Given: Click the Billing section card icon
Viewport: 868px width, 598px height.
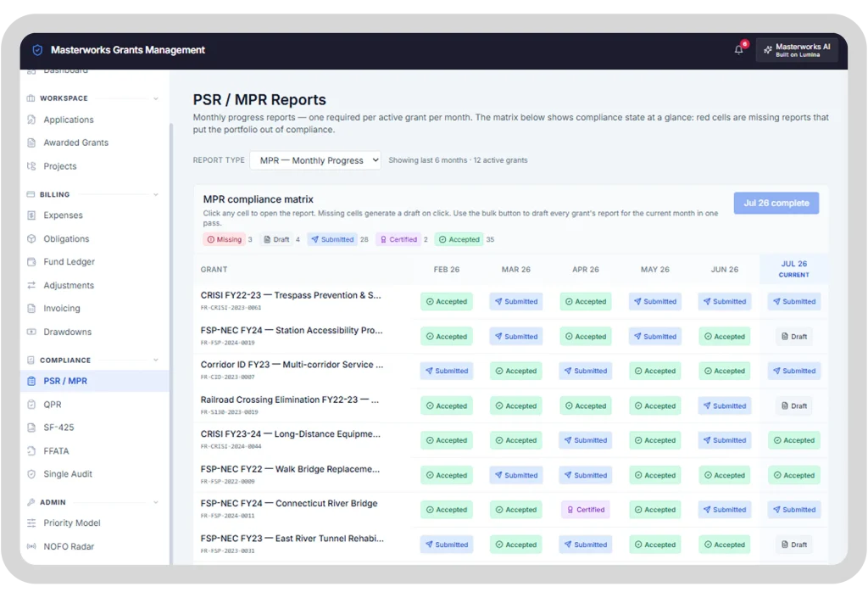Looking at the screenshot, I should pyautogui.click(x=31, y=194).
